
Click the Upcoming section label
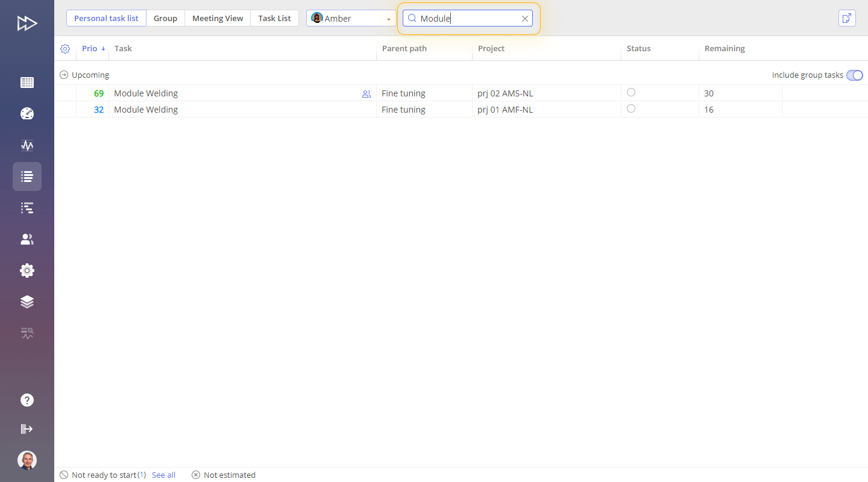coord(90,75)
